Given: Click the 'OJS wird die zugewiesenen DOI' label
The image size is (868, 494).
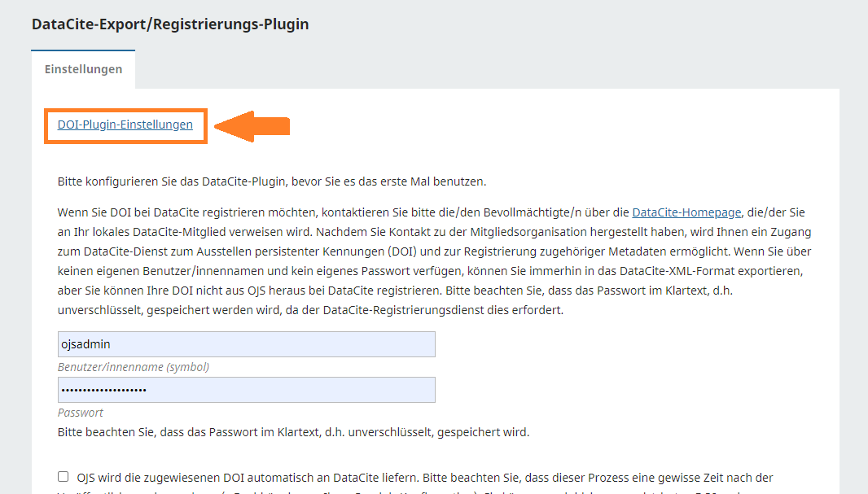Looking at the screenshot, I should pos(425,478).
